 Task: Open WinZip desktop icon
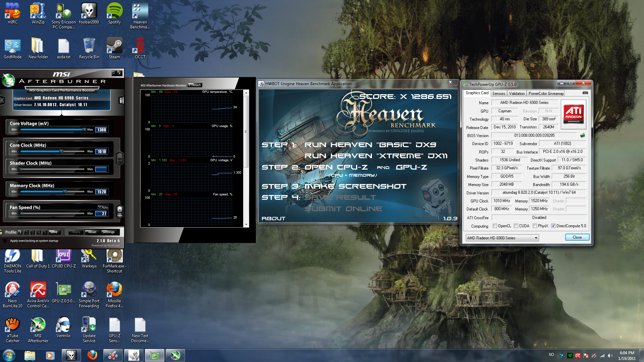point(38,13)
